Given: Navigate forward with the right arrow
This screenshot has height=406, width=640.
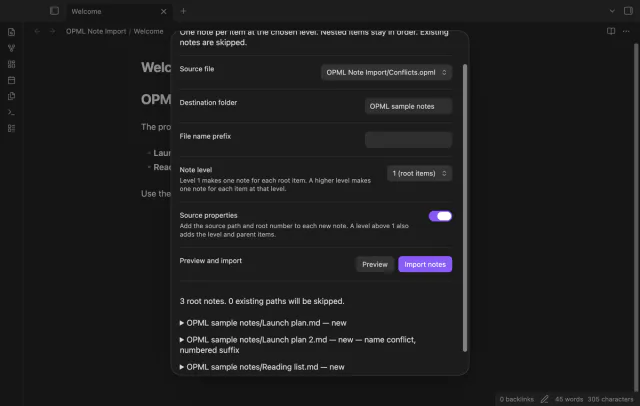Looking at the screenshot, I should (x=52, y=31).
